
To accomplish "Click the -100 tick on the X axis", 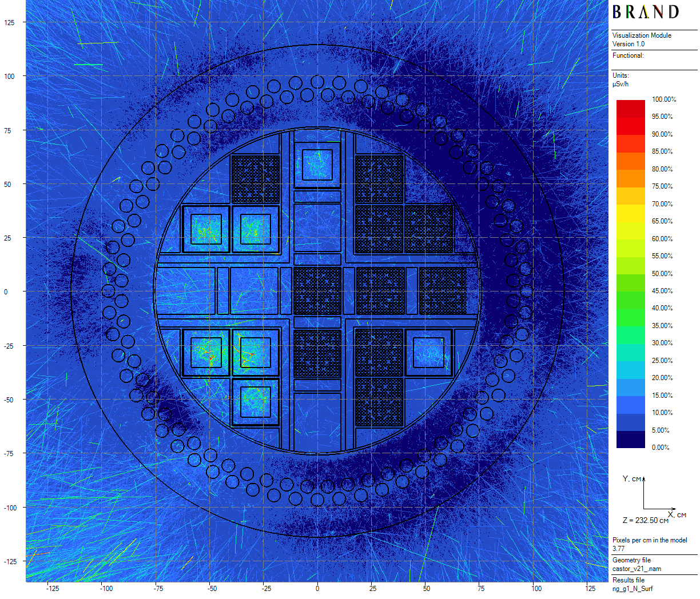I will tap(106, 588).
